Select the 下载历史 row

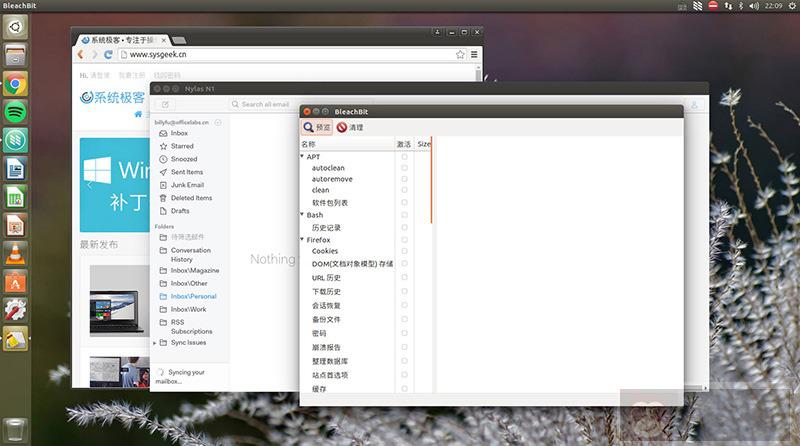tap(326, 291)
